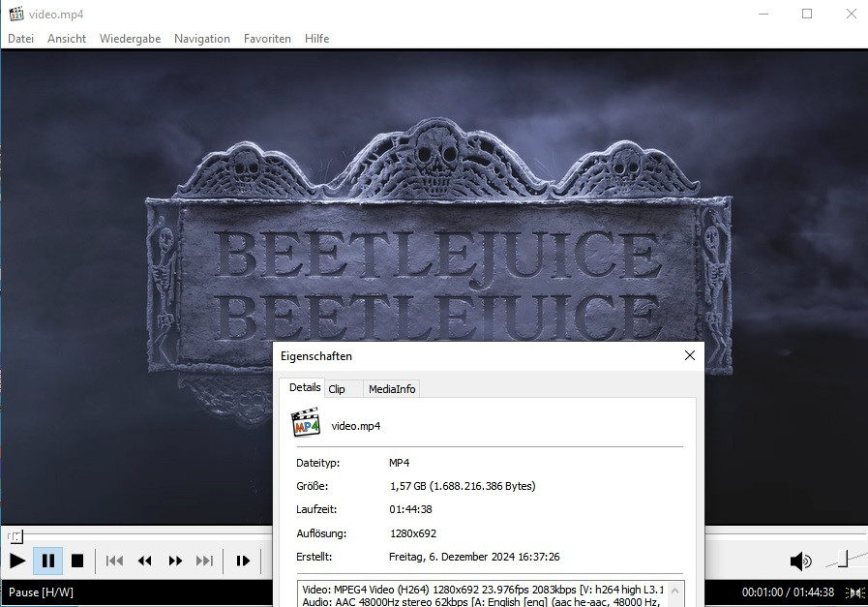Mute audio via the speaker icon
The width and height of the screenshot is (868, 607).
(x=800, y=561)
